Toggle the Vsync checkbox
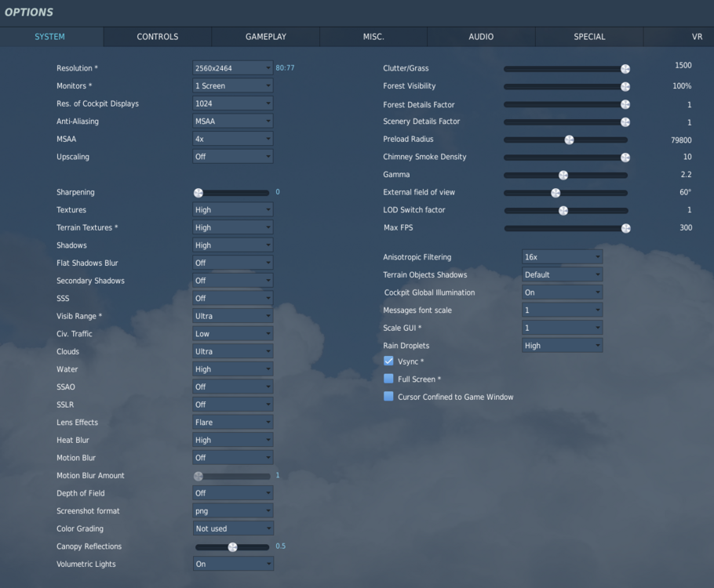This screenshot has height=588, width=714. pyautogui.click(x=388, y=361)
